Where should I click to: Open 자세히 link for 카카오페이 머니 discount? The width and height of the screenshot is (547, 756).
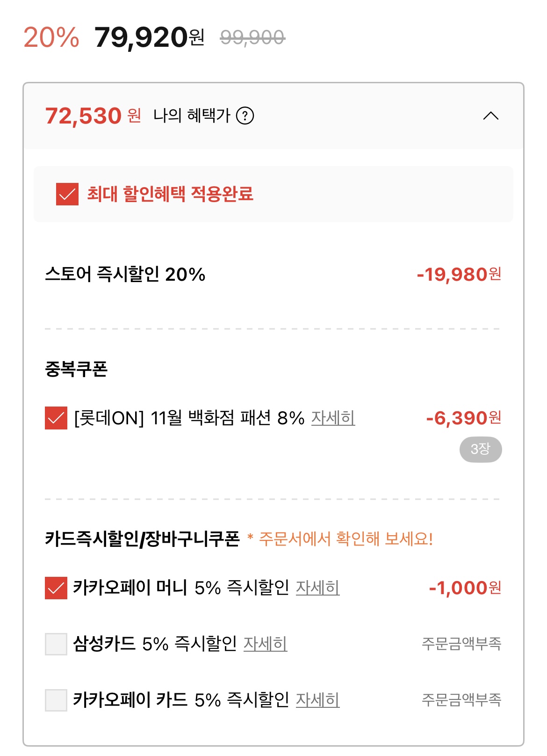317,588
